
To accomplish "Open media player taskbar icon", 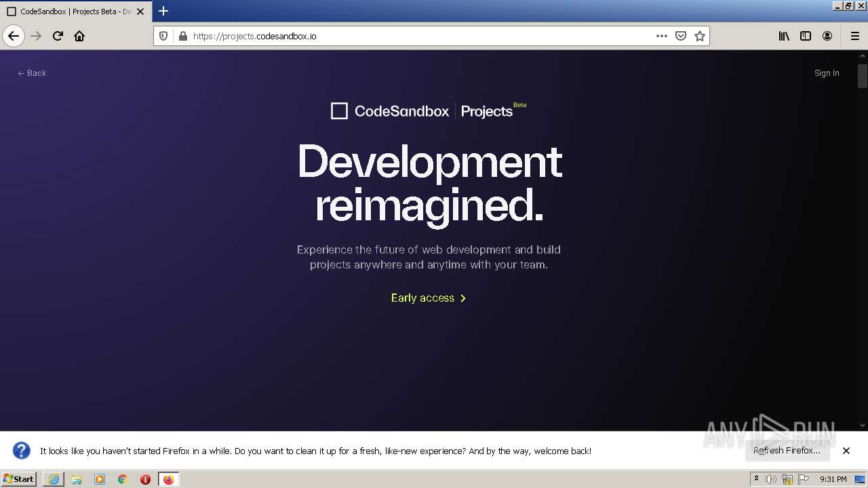I will click(100, 479).
